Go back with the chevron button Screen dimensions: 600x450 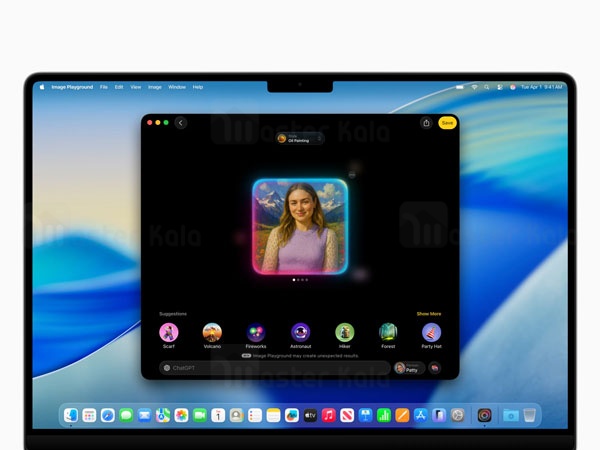pos(181,123)
